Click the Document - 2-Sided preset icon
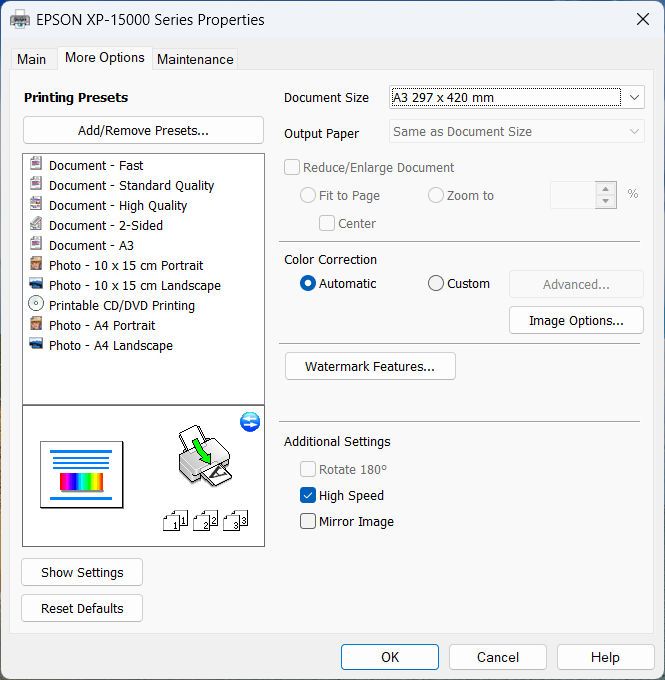Viewport: 665px width, 680px height. coord(36,223)
